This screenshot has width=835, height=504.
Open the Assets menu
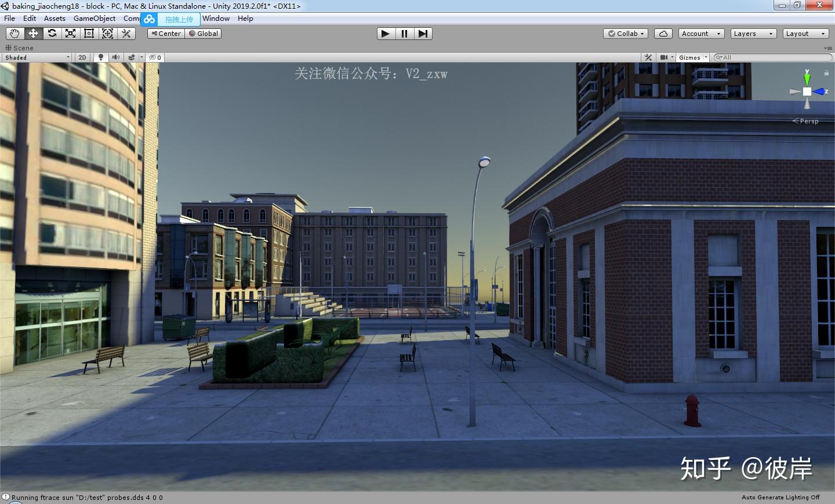tap(55, 19)
